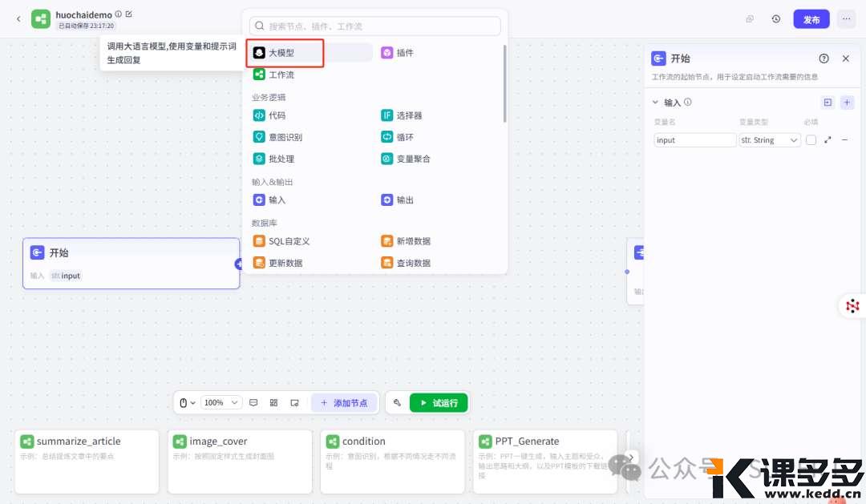Select the 变量聚合 variable aggregation node
This screenshot has height=504, width=866.
[411, 158]
